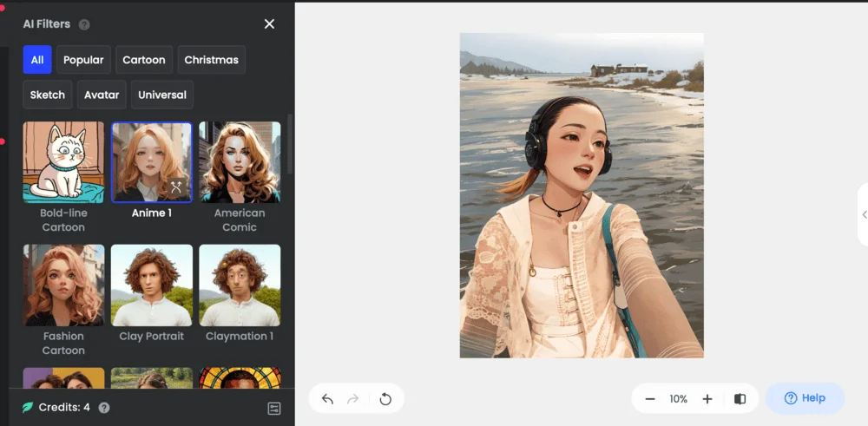Select the Popular filter category
The image size is (868, 426).
click(83, 60)
